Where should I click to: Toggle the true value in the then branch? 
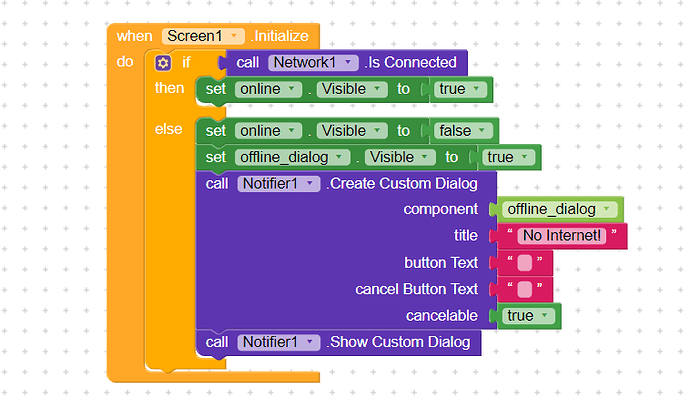459,89
